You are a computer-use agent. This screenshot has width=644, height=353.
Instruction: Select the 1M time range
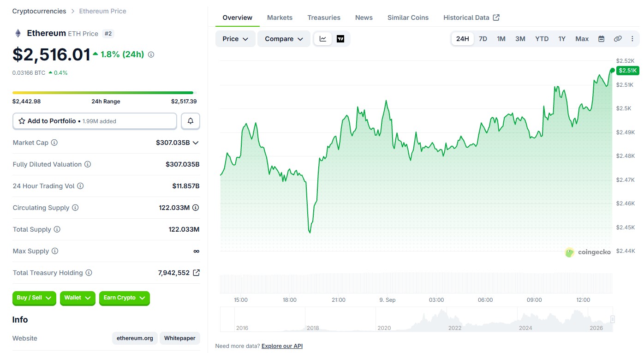point(501,39)
